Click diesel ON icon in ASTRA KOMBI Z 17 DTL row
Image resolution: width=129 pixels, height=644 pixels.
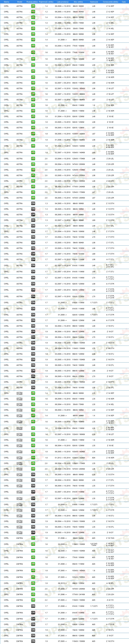pyautogui.click(x=33, y=480)
